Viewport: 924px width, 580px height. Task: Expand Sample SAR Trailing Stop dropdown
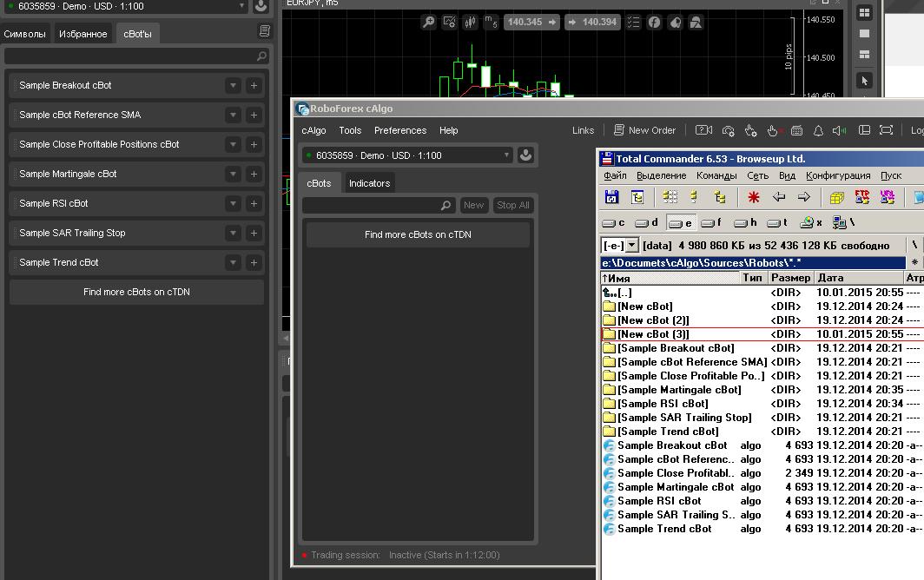(234, 233)
